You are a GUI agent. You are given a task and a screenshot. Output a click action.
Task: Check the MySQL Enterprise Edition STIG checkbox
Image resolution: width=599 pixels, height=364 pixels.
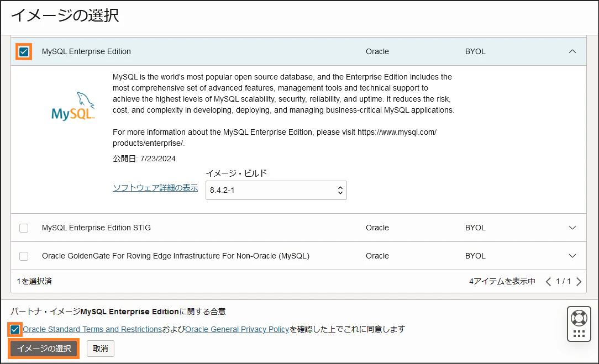[x=24, y=228]
